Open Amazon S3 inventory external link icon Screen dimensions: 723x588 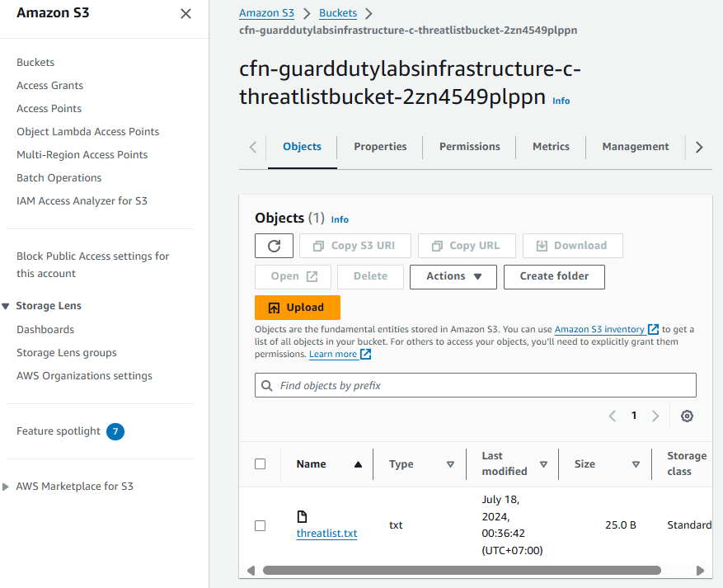tap(654, 329)
